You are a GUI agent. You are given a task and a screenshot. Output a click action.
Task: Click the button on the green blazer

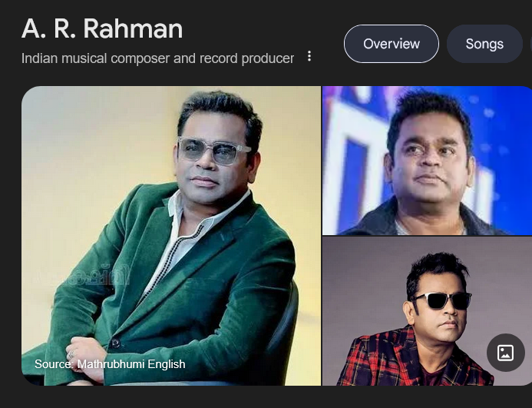coord(116,343)
